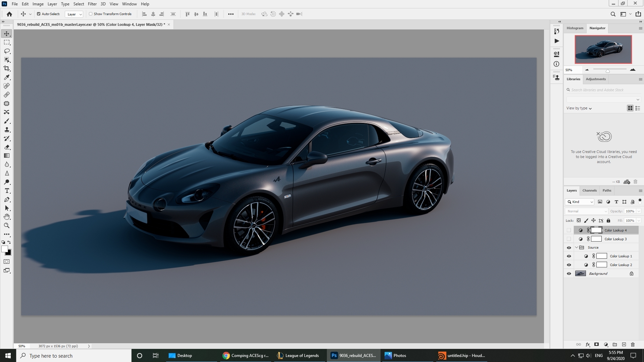
Task: Click zoom in button in Navigator
Action: (x=633, y=70)
